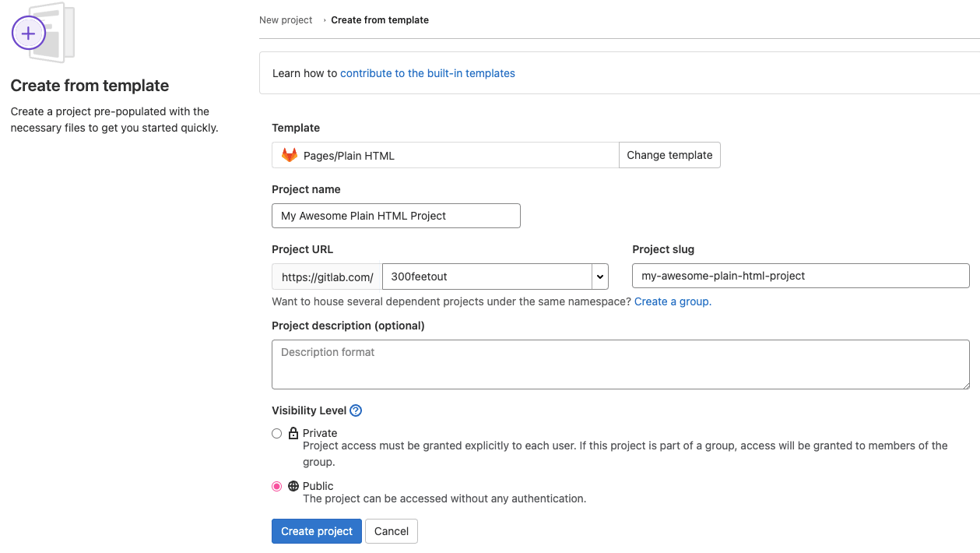Click the Create project button
Image resolution: width=980 pixels, height=553 pixels.
click(x=317, y=531)
